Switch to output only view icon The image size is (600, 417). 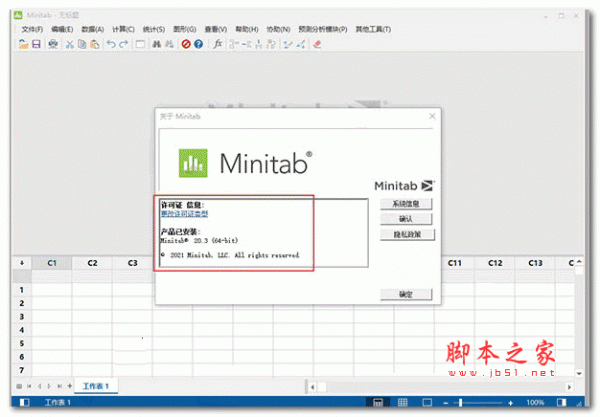427,402
